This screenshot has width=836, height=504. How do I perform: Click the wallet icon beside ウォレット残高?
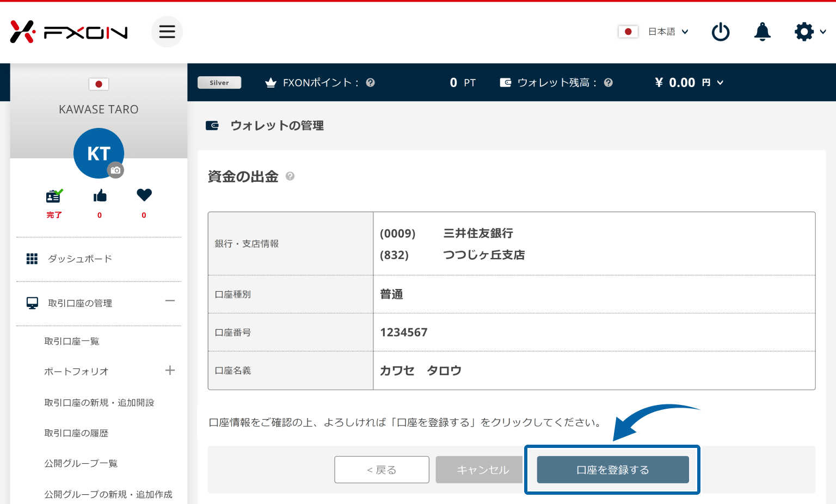(x=506, y=83)
